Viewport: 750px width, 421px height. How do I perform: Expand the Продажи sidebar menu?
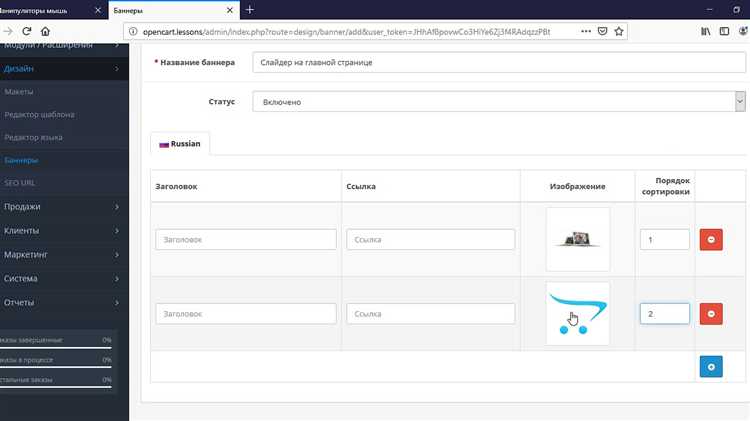pyautogui.click(x=62, y=206)
